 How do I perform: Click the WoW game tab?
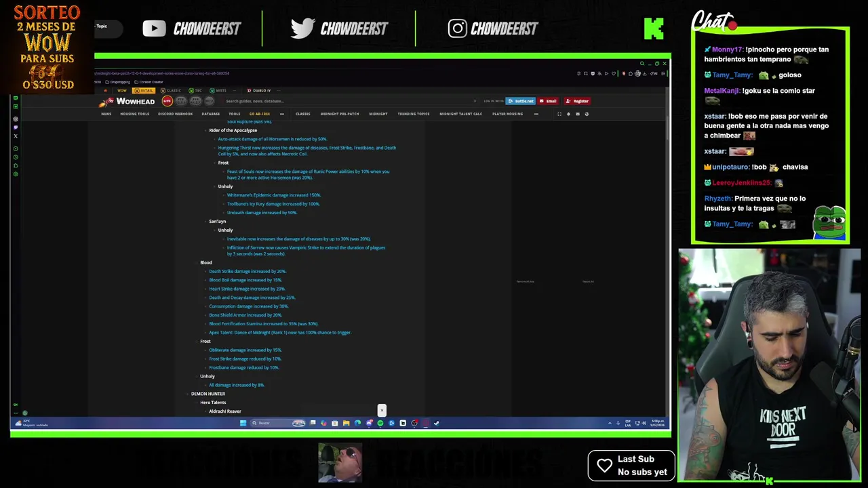pyautogui.click(x=122, y=90)
